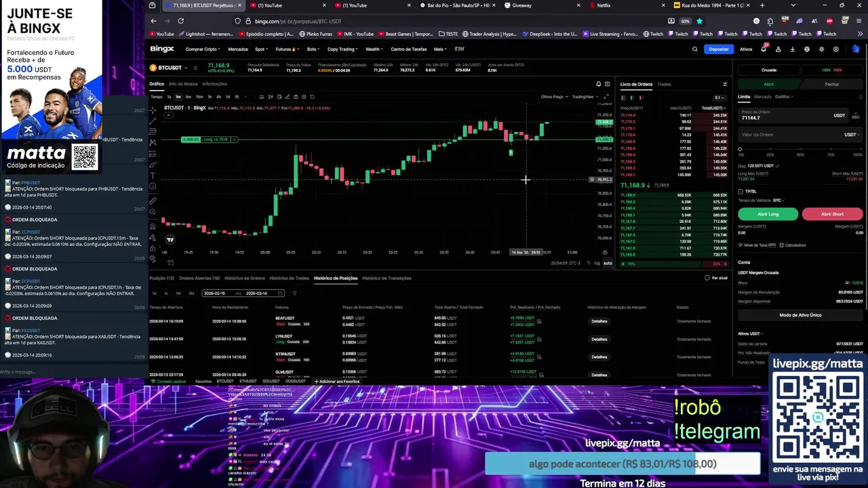Open Detalhes for BEATUSDT row
Image resolution: width=868 pixels, height=488 pixels.
[x=599, y=321]
